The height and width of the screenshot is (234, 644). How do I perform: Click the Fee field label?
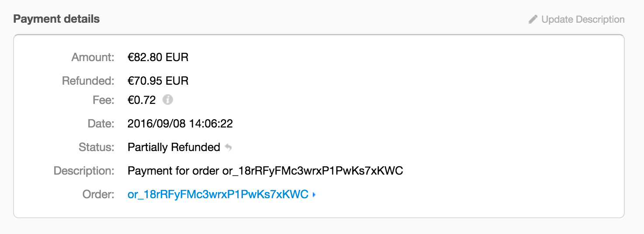tap(103, 100)
